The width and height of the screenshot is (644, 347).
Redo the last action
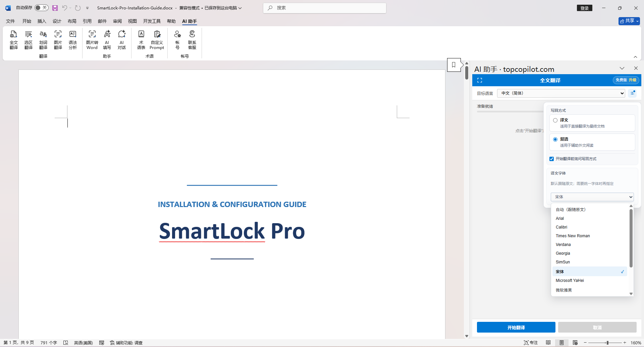click(x=78, y=8)
